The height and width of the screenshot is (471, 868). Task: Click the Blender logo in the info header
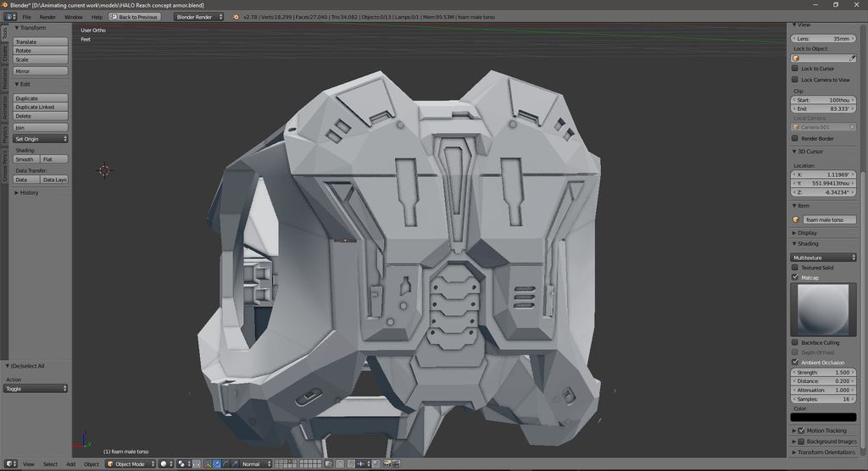pyautogui.click(x=236, y=17)
